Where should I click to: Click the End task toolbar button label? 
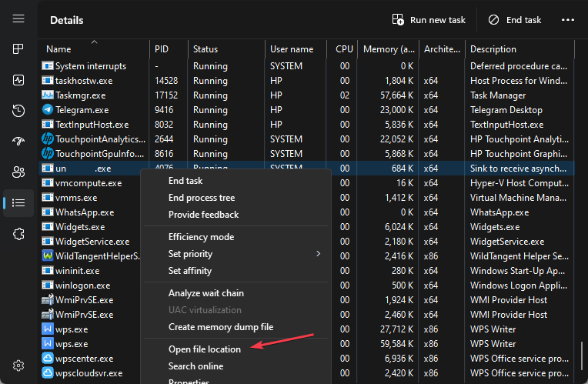pos(523,20)
